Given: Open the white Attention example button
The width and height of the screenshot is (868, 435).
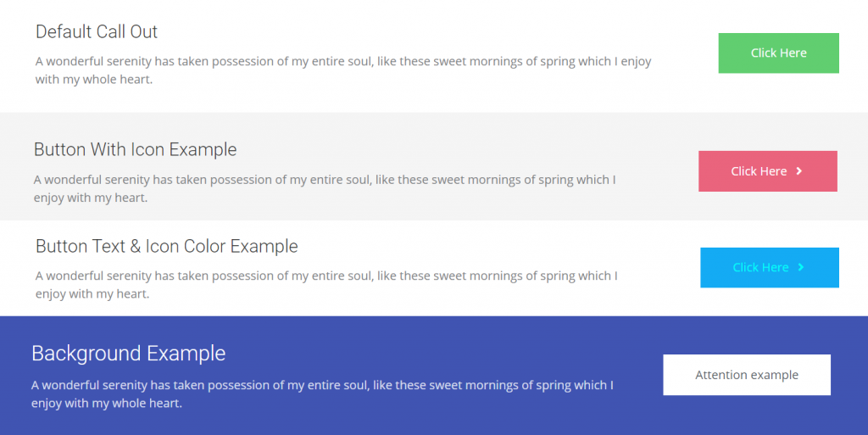Looking at the screenshot, I should click(746, 375).
